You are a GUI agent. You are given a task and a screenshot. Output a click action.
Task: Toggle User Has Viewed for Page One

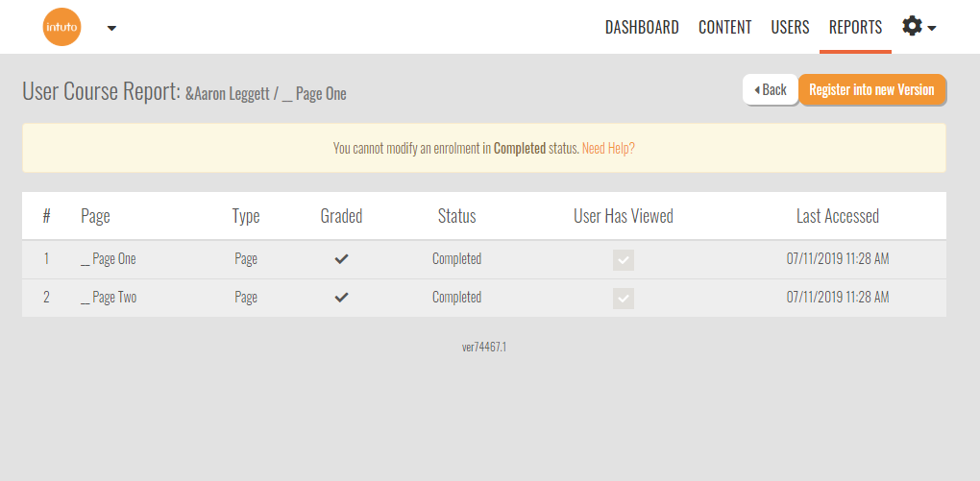(624, 260)
